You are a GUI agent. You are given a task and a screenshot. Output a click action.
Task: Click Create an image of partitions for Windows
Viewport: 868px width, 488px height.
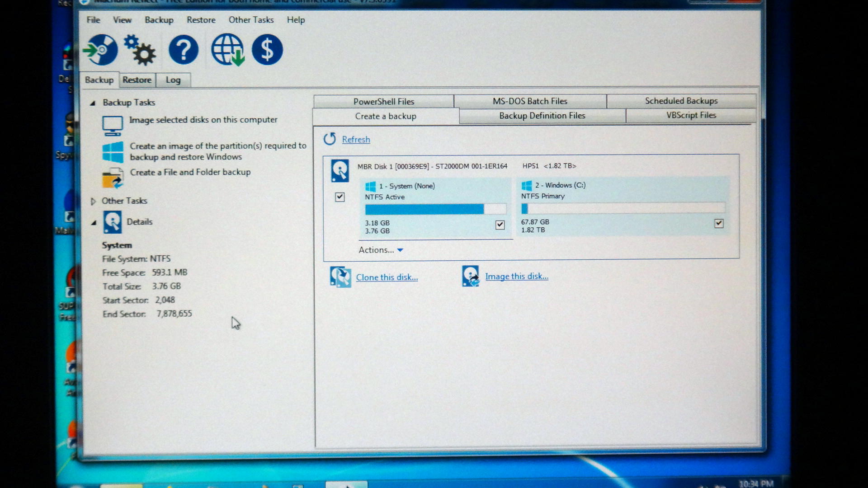coord(218,151)
